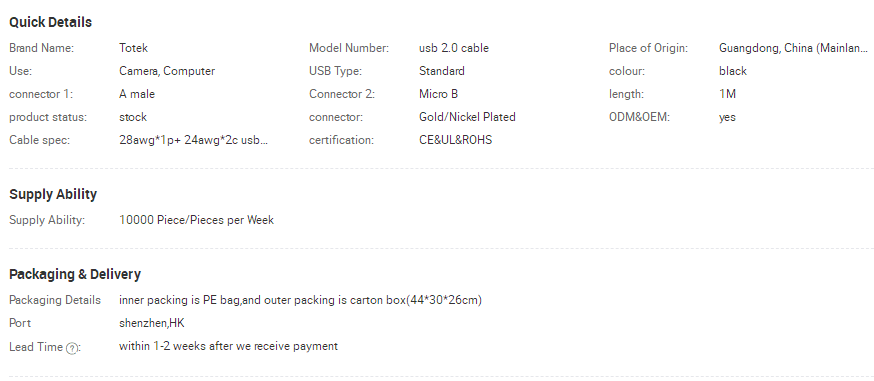874x381 pixels.
Task: Click the A male connector 1 value
Action: (x=137, y=94)
